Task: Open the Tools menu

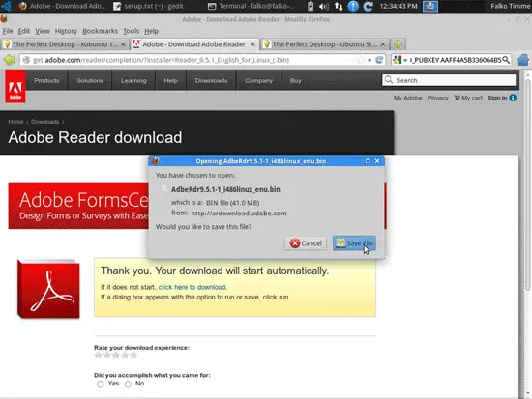Action: [x=131, y=31]
